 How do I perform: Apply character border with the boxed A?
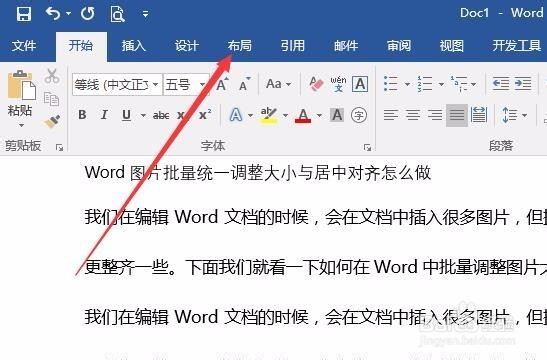point(360,84)
